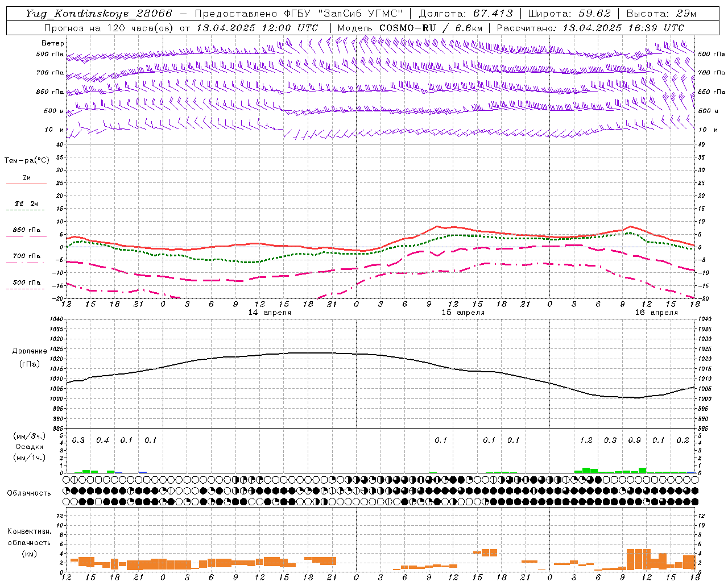Click the Ветер section label
Image resolution: width=728 pixels, height=582 pixels.
tap(52, 43)
